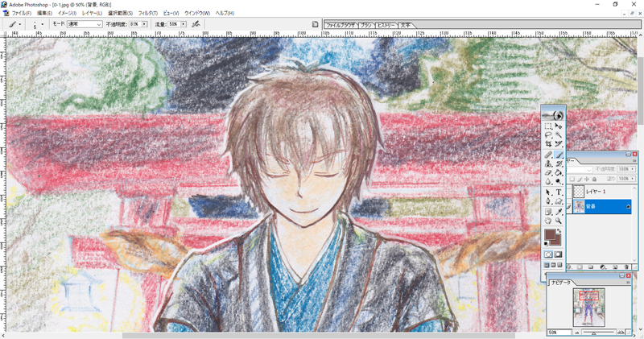Toggle lock image pixels in Layers panel
This screenshot has height=339, width=644.
click(580, 179)
